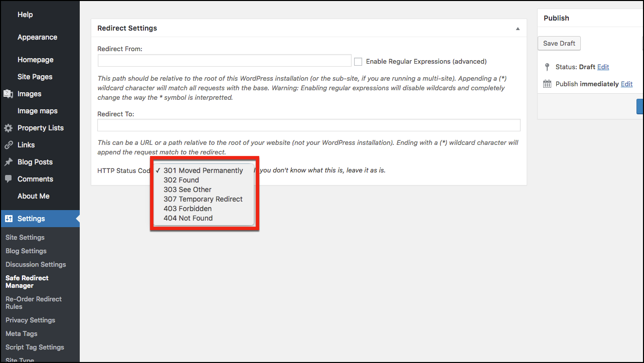Click the Comments speech bubble icon

coord(8,179)
